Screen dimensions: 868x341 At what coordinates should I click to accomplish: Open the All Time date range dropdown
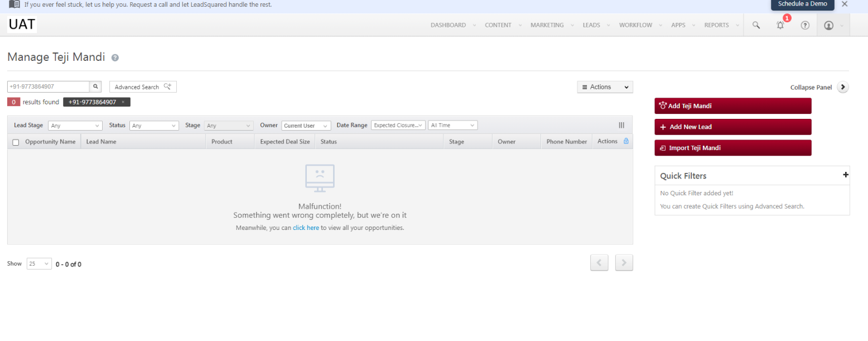(x=453, y=126)
